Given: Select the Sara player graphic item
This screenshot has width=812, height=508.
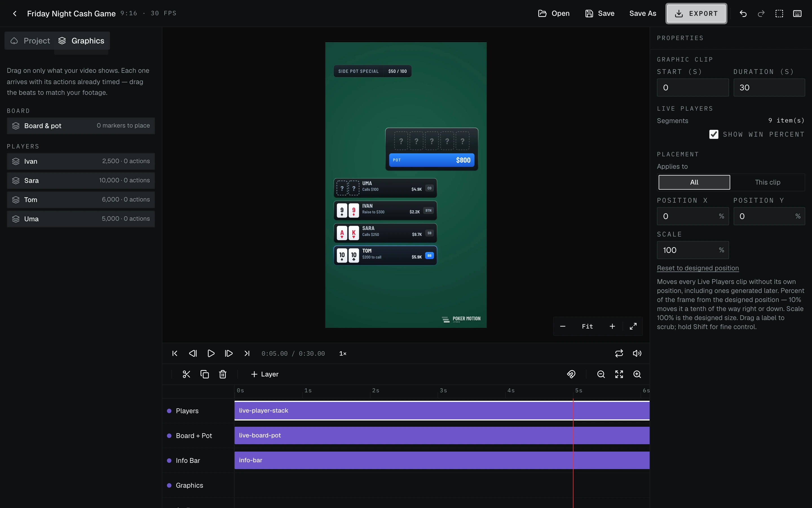Looking at the screenshot, I should (81, 180).
